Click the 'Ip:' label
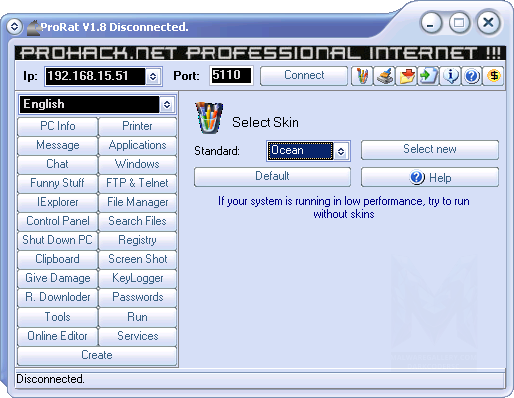 [30, 76]
